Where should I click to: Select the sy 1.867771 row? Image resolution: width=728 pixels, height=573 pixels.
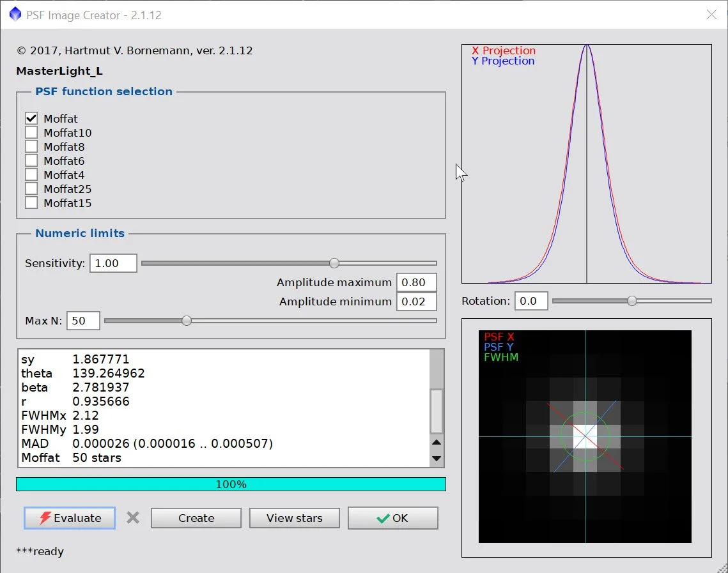coord(225,359)
